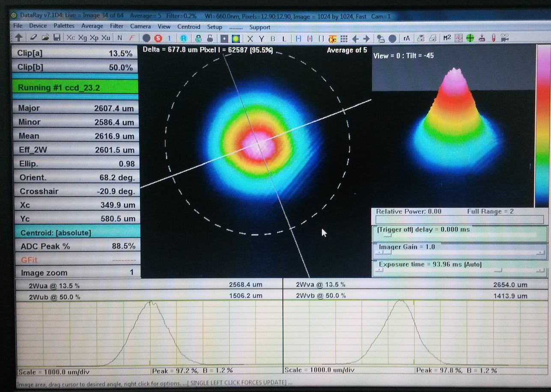Click the first printer icon
The height and width of the screenshot is (392, 551).
point(421,39)
